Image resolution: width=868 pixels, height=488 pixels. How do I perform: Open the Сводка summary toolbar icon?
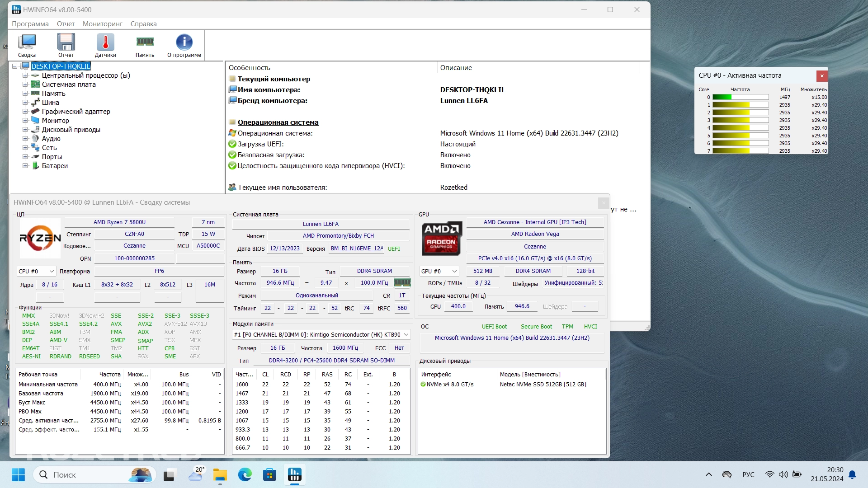point(27,46)
